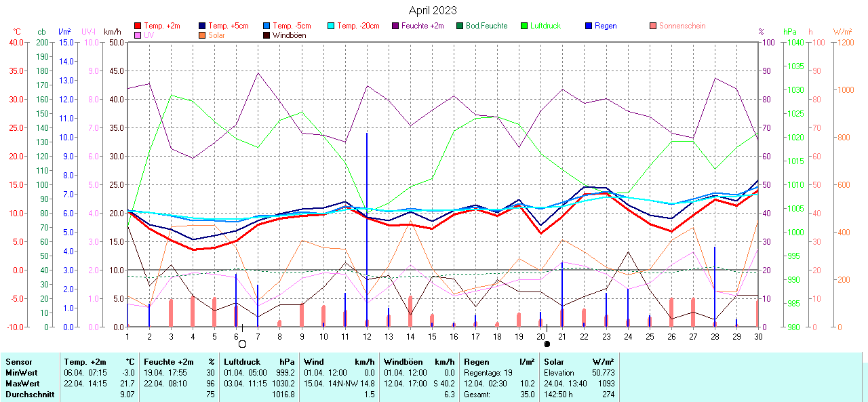Select the MaxWert row label

tap(22, 384)
